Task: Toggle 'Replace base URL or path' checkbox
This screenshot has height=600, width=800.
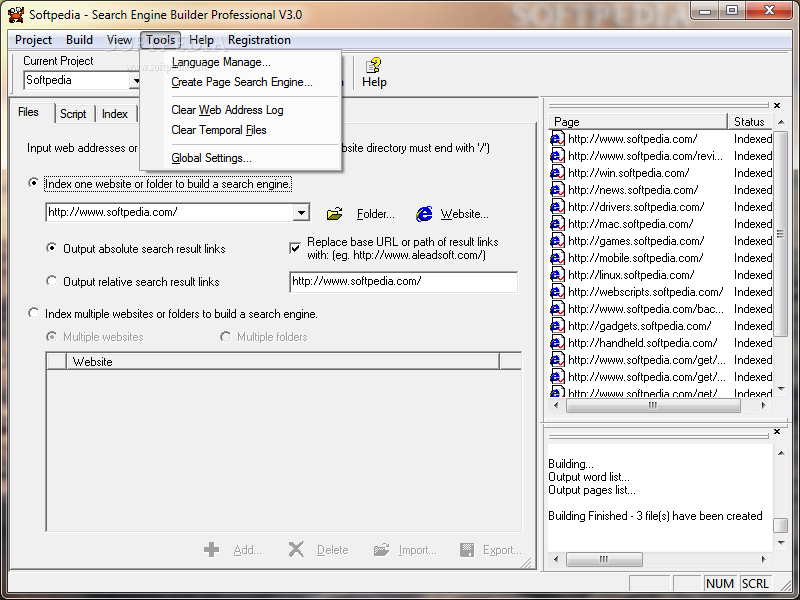Action: 295,248
